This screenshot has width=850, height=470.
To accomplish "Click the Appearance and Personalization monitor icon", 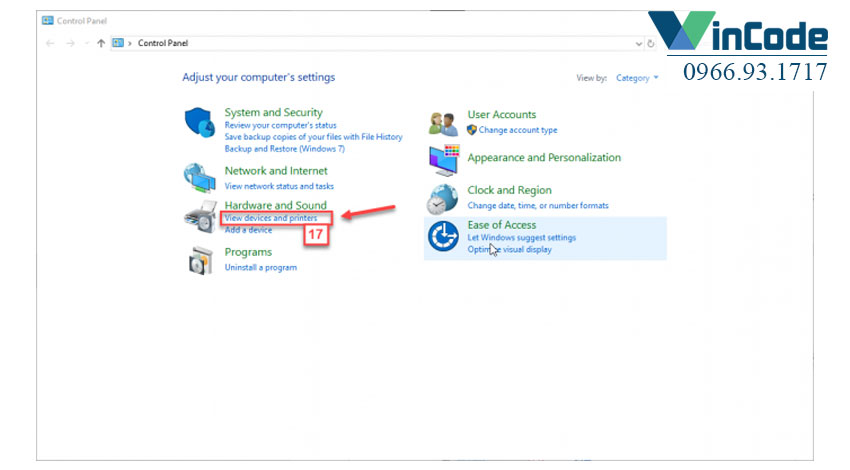I will (443, 159).
